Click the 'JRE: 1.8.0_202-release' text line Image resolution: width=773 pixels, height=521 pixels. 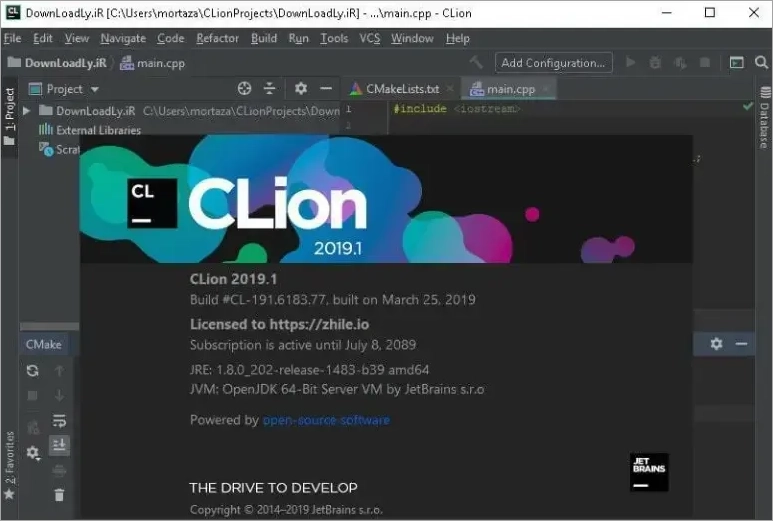coord(310,370)
